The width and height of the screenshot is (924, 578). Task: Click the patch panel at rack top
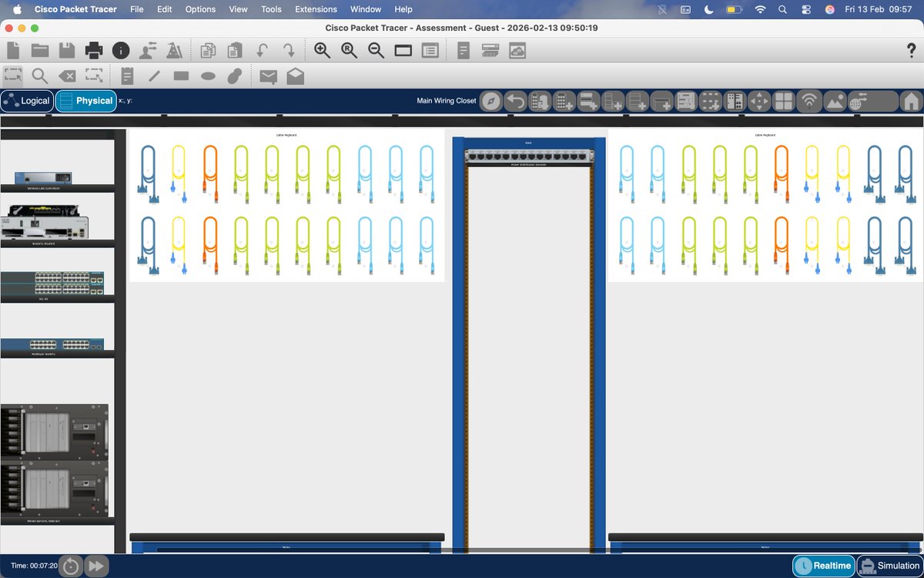(529, 155)
